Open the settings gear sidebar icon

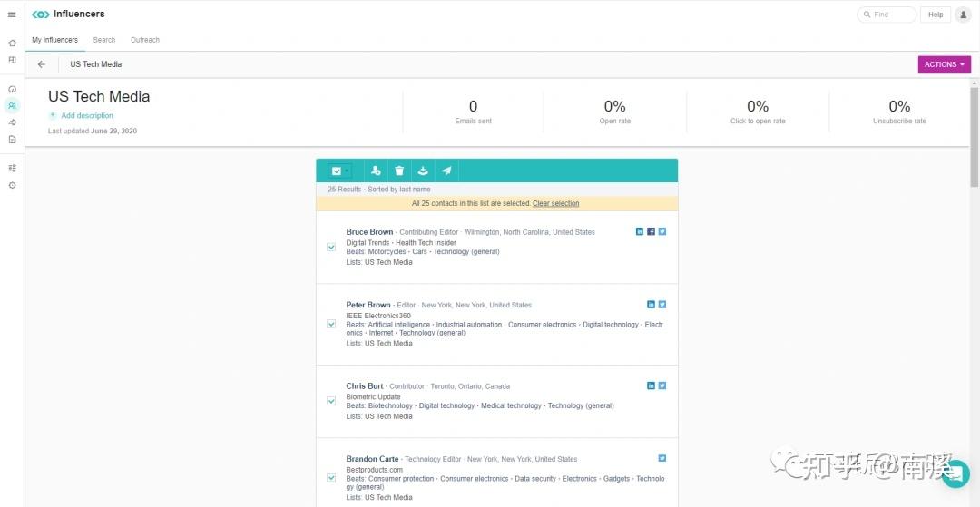12,185
